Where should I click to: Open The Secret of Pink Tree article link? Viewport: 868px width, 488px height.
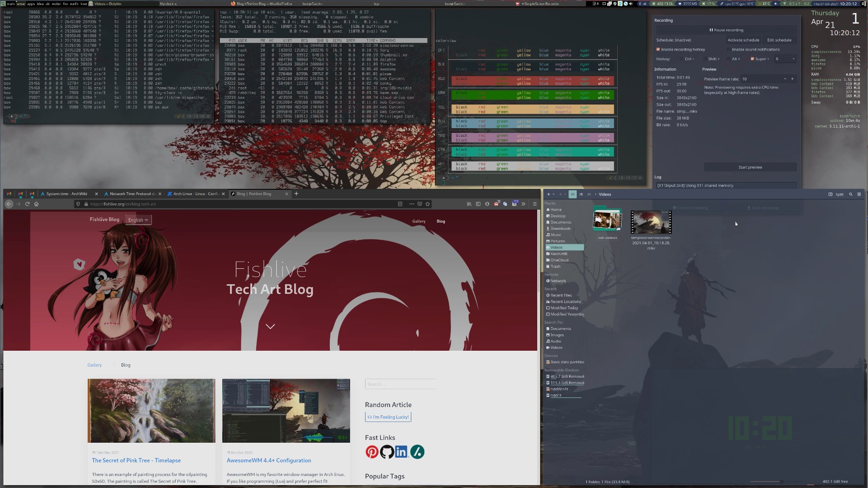pos(136,461)
